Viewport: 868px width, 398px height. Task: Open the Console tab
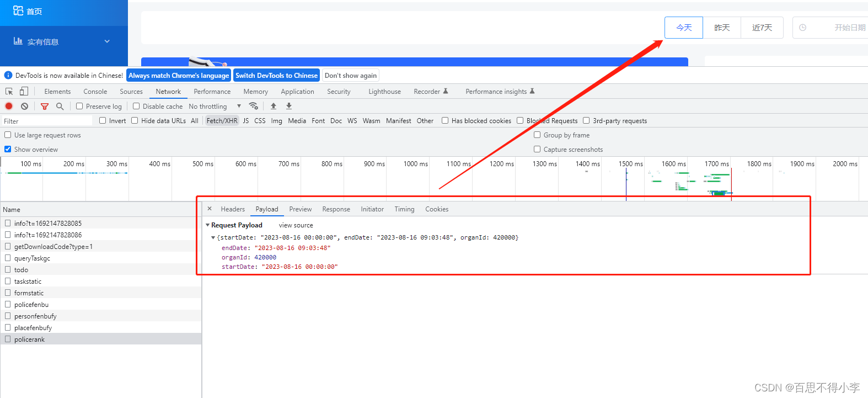tap(95, 92)
